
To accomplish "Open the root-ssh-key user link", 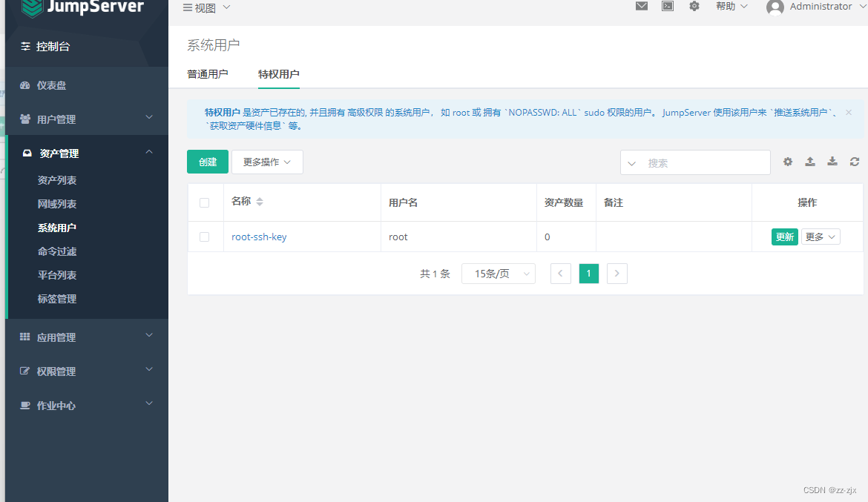I will 258,237.
